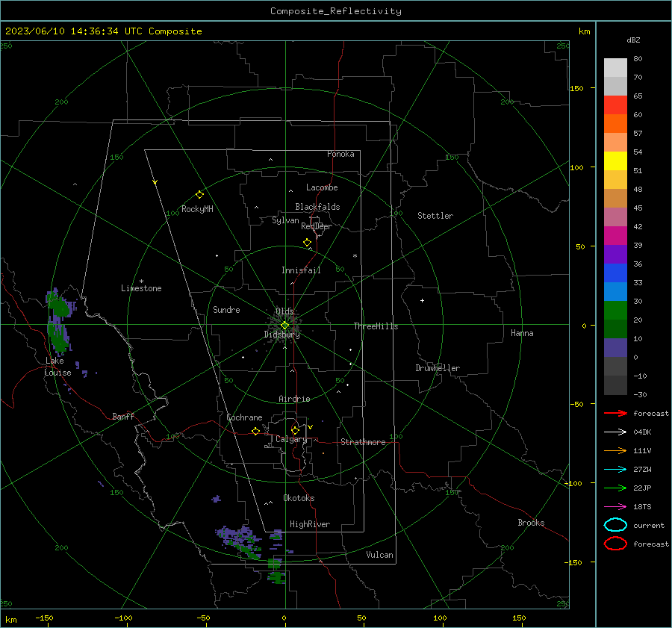Click the Limestone label
This screenshot has width=672, height=628.
click(x=141, y=288)
